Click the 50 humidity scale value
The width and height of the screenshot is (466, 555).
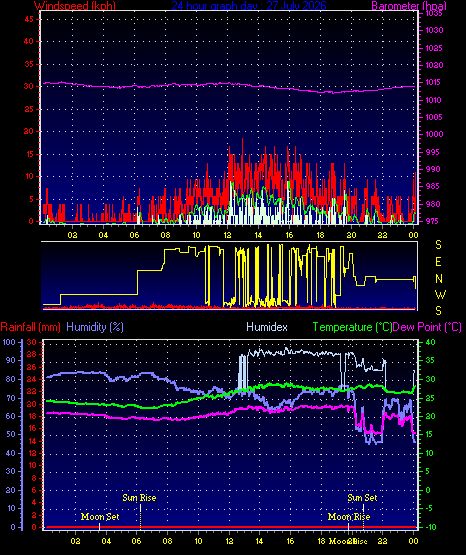[11, 434]
